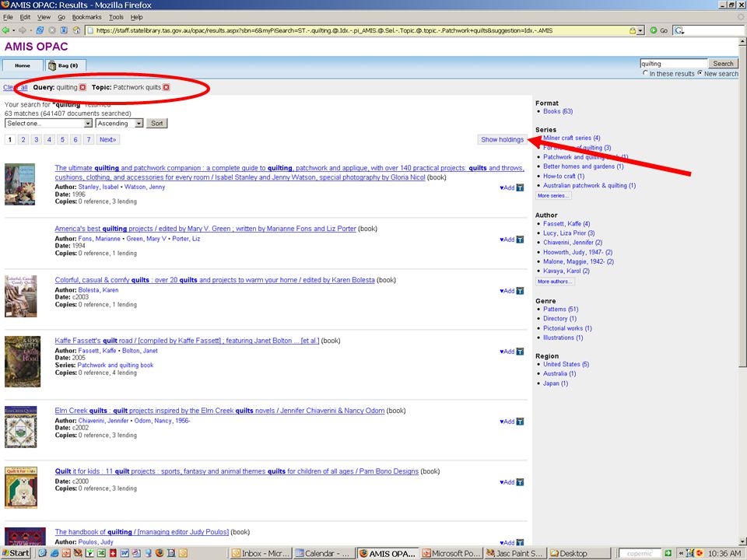Open Add dropdown for 'The ultimate quilting' result
Image resolution: width=747 pixels, height=560 pixels.
pyautogui.click(x=507, y=187)
